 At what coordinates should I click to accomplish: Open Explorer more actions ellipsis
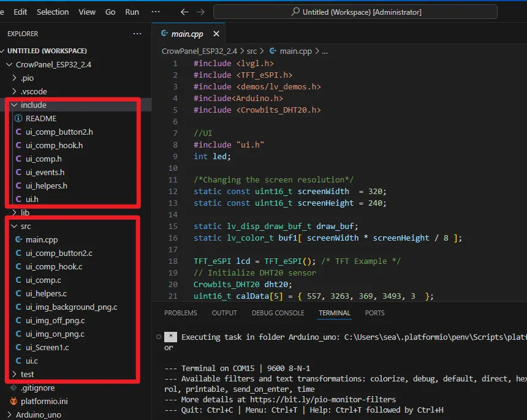[137, 34]
